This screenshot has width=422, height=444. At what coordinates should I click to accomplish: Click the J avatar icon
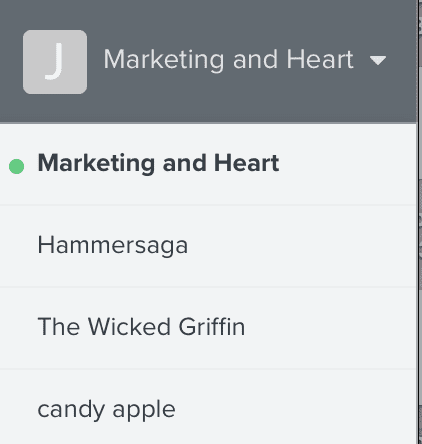[x=55, y=62]
